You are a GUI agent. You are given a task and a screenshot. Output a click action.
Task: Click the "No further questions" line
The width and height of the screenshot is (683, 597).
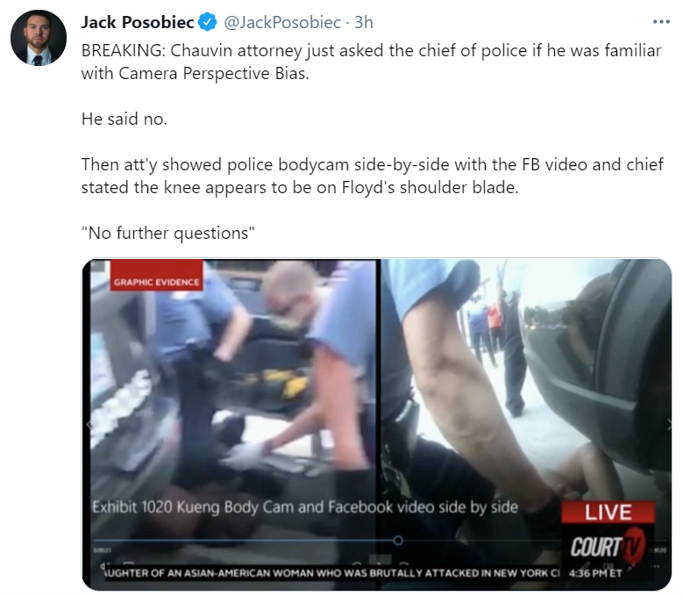pyautogui.click(x=168, y=233)
